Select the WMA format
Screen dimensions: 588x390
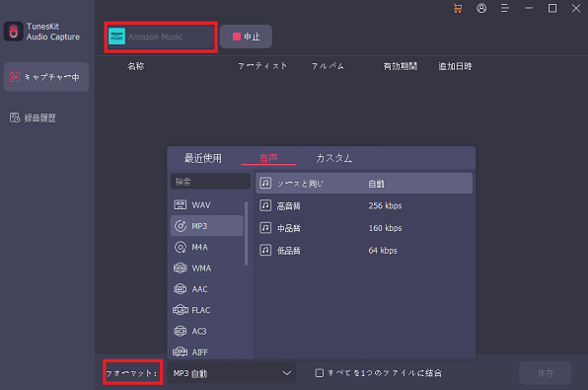click(207, 268)
